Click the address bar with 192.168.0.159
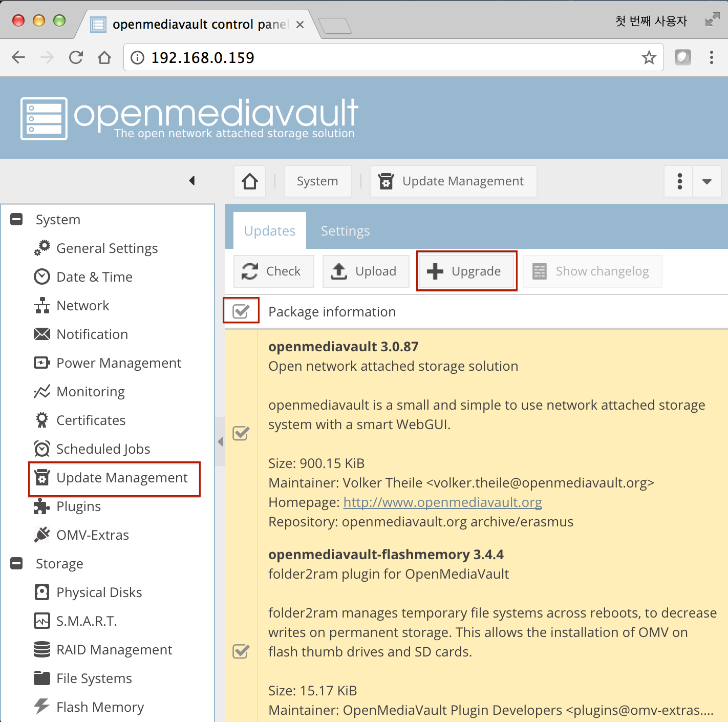 [x=393, y=57]
